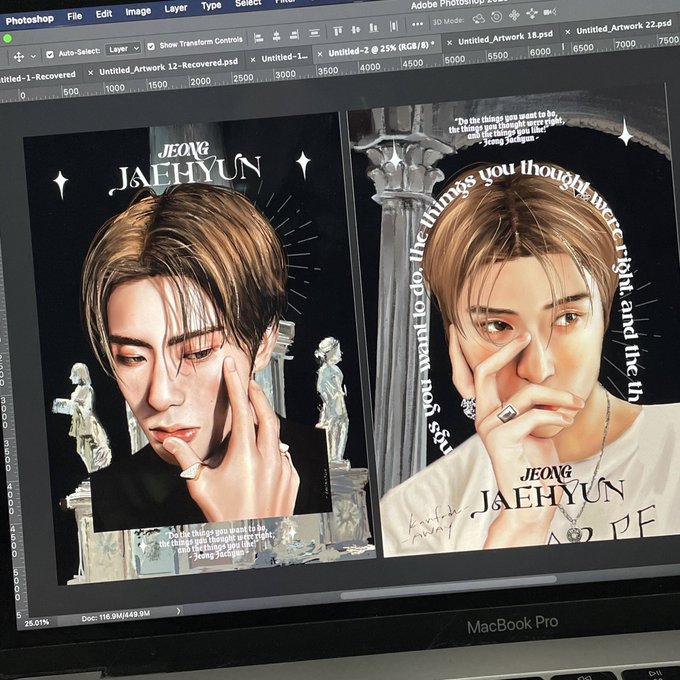
Task: Select the Move tool icon in options bar
Action: [19, 57]
